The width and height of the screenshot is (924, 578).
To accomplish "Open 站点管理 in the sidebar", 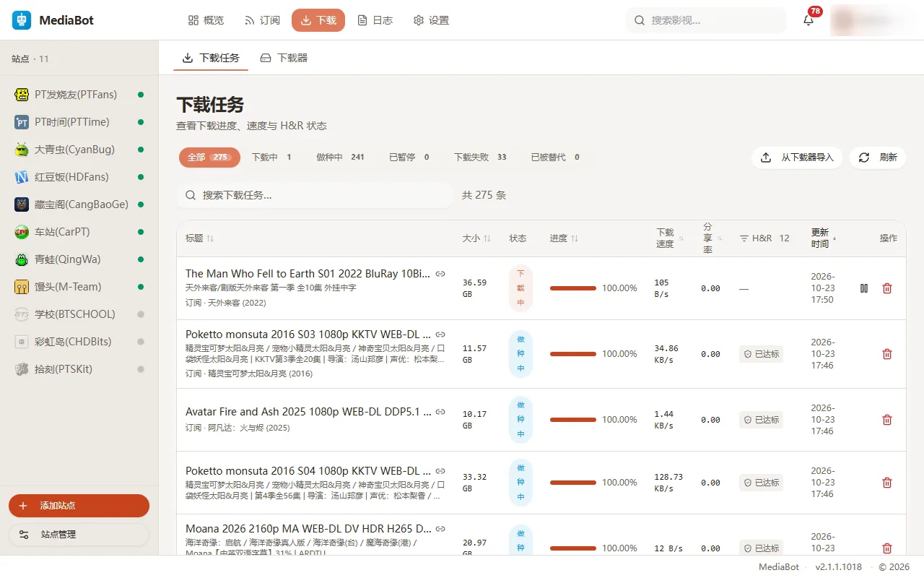I will click(79, 535).
